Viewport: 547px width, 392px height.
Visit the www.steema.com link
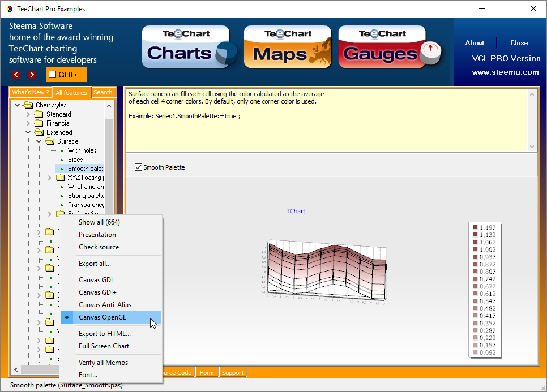[506, 72]
